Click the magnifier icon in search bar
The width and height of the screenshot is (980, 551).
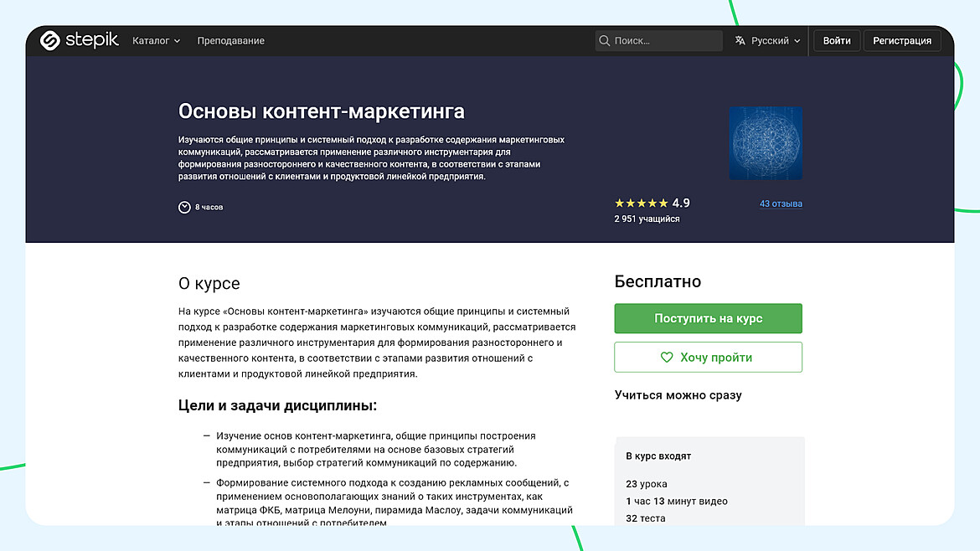604,40
